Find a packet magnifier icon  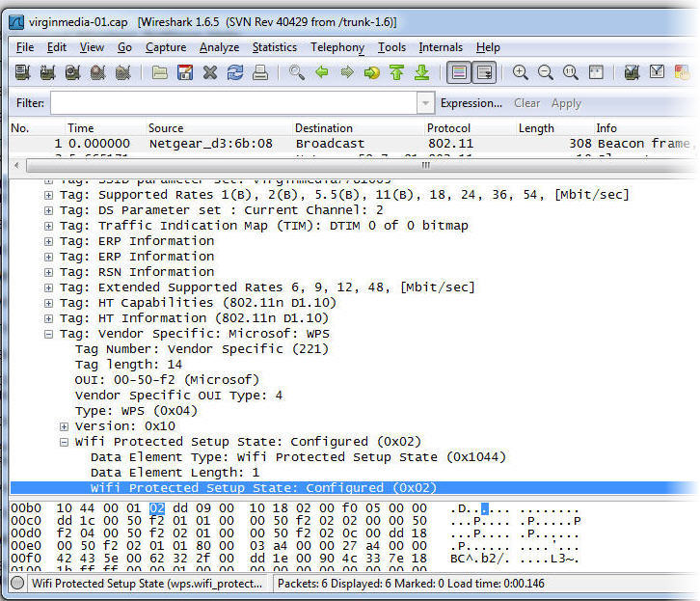pyautogui.click(x=297, y=72)
